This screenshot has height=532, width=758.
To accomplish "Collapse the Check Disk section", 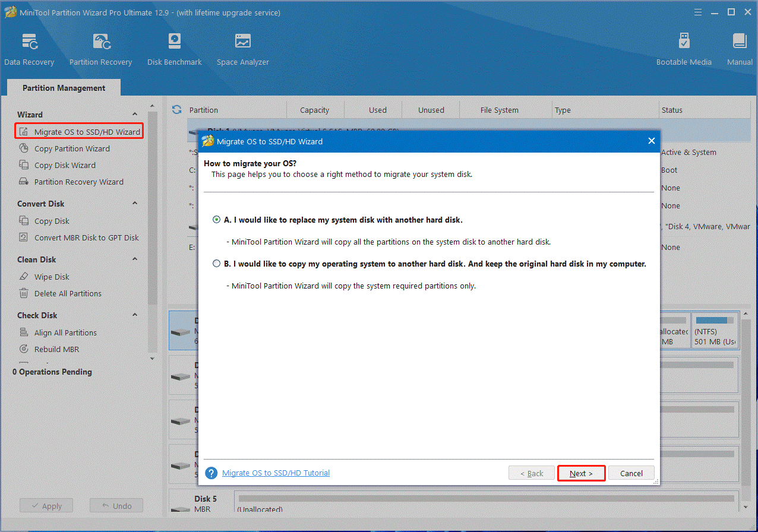I will pos(135,315).
